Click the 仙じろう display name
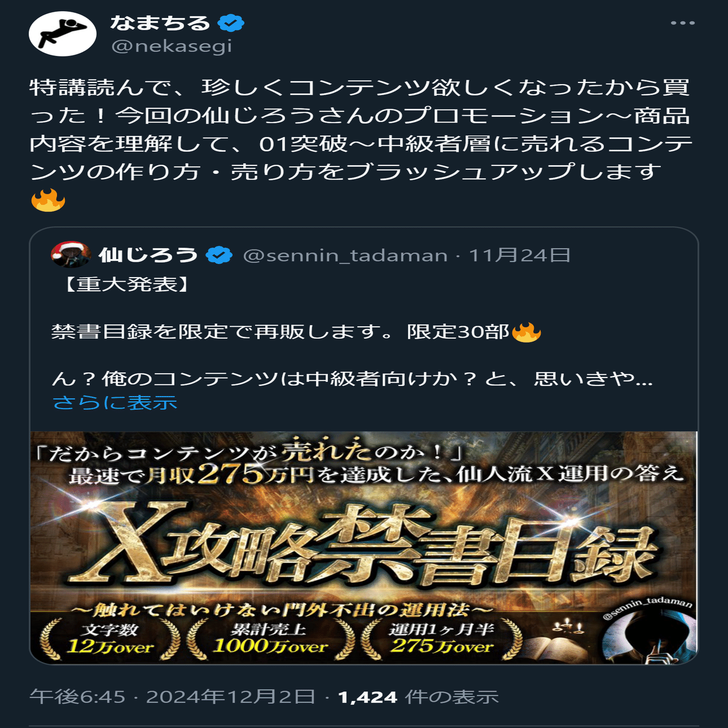Viewport: 728px width, 728px height. tap(148, 255)
